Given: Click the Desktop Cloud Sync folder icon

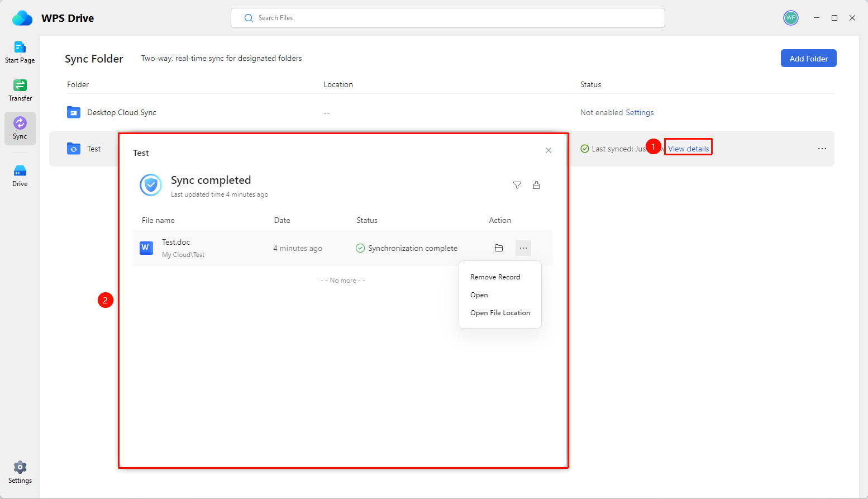Looking at the screenshot, I should click(74, 112).
